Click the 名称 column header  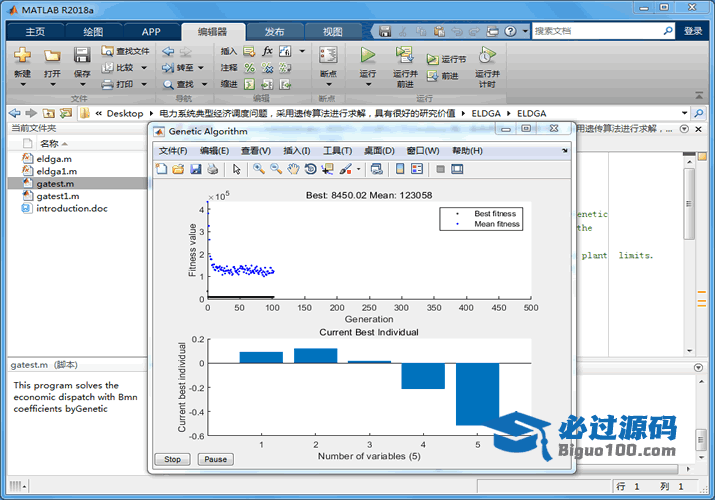[49, 144]
